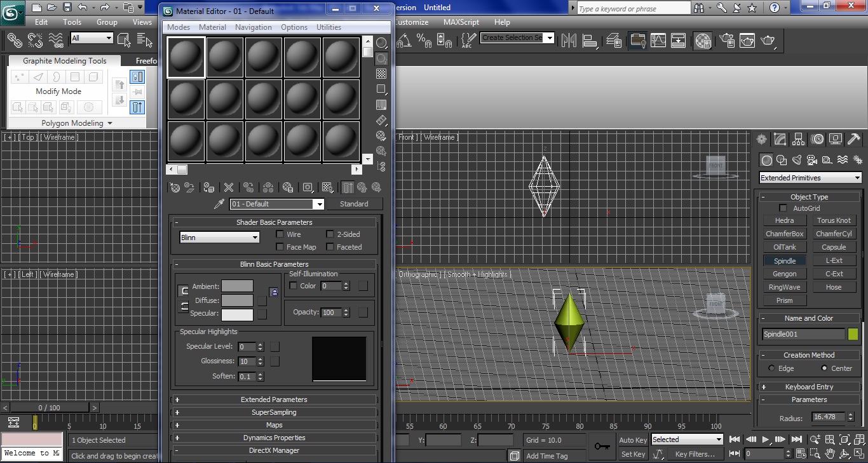Open Navigation menu in Material Editor

point(254,27)
